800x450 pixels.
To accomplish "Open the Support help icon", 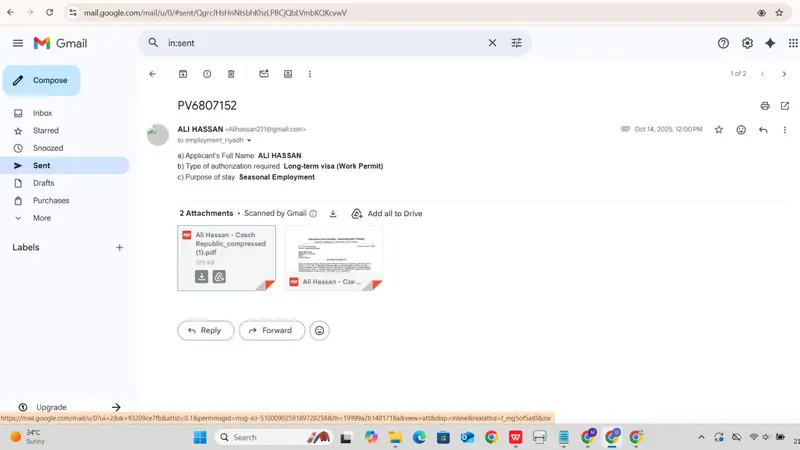I will 723,43.
